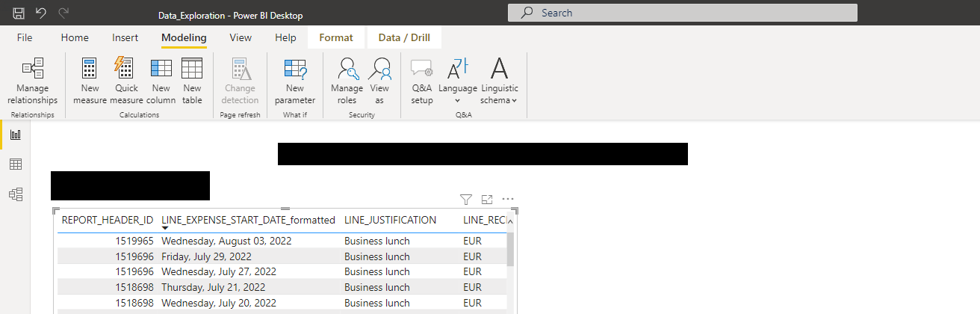Switch to Model view in the sidebar
The height and width of the screenshot is (314, 980).
tap(15, 194)
